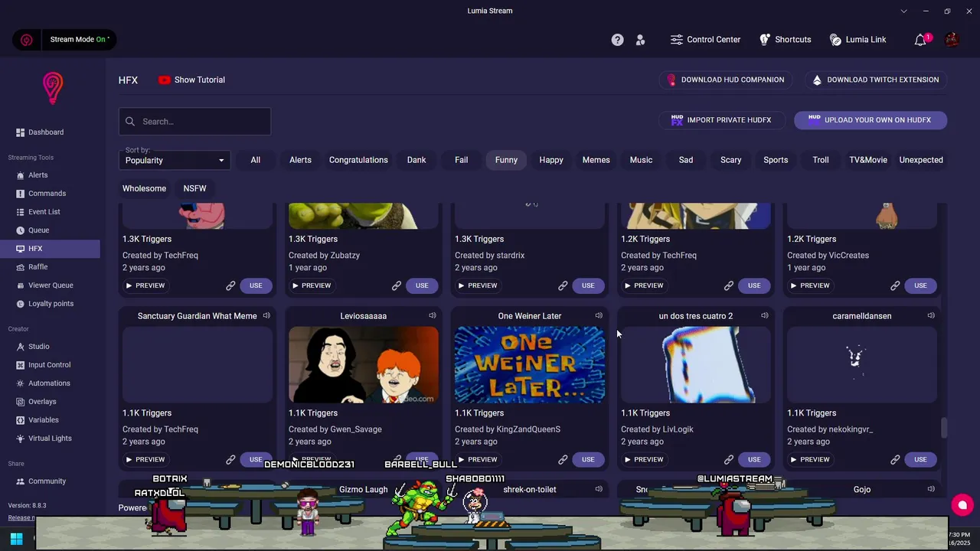Click sound icon on shrek-on-toilet card

coord(599,489)
